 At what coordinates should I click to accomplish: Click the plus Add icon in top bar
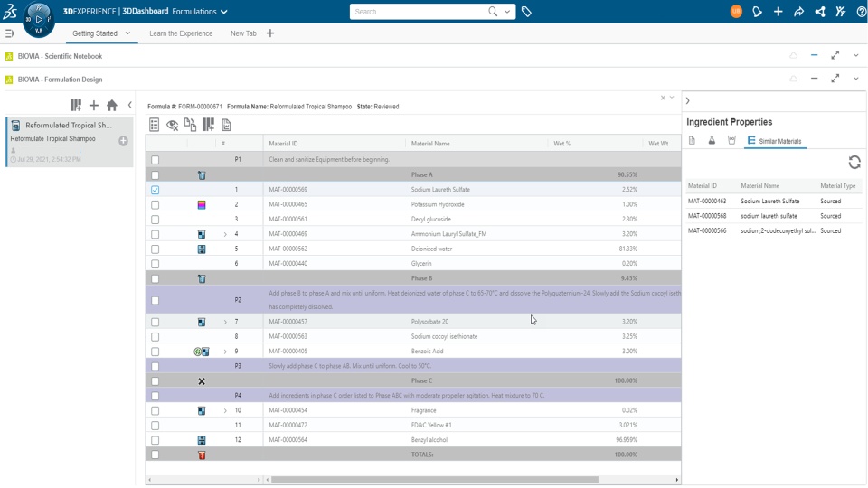point(778,12)
